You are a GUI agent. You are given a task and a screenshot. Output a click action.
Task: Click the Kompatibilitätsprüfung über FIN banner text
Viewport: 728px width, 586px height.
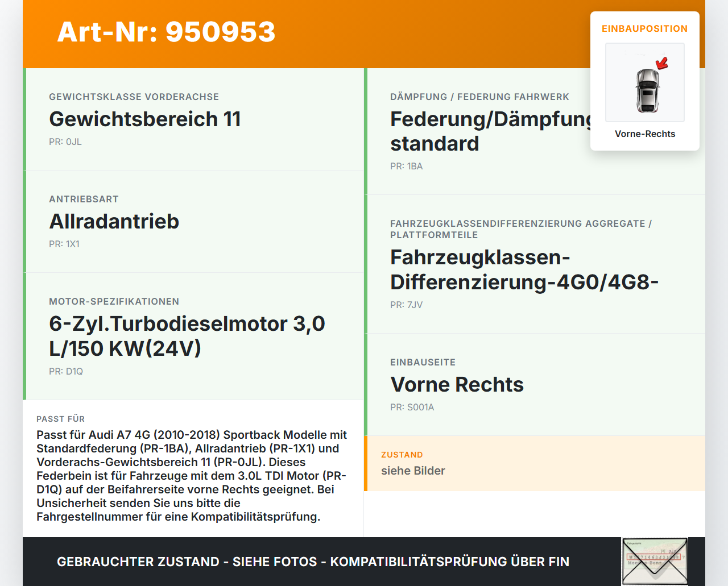pyautogui.click(x=313, y=561)
